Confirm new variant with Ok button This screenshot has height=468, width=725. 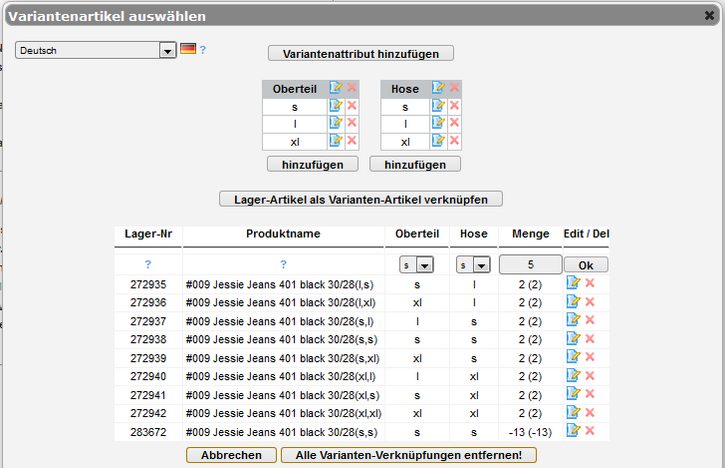pyautogui.click(x=586, y=265)
